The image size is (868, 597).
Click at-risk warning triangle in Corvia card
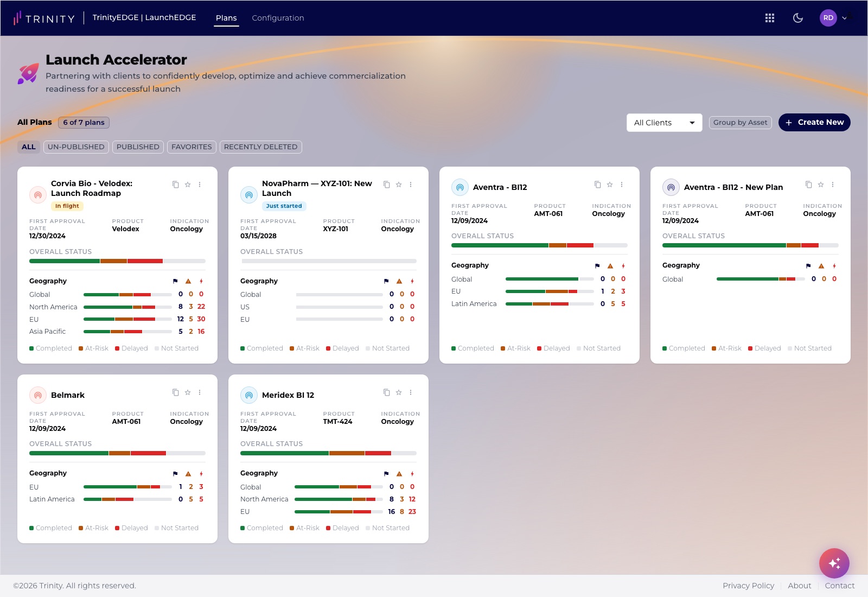[x=188, y=281]
